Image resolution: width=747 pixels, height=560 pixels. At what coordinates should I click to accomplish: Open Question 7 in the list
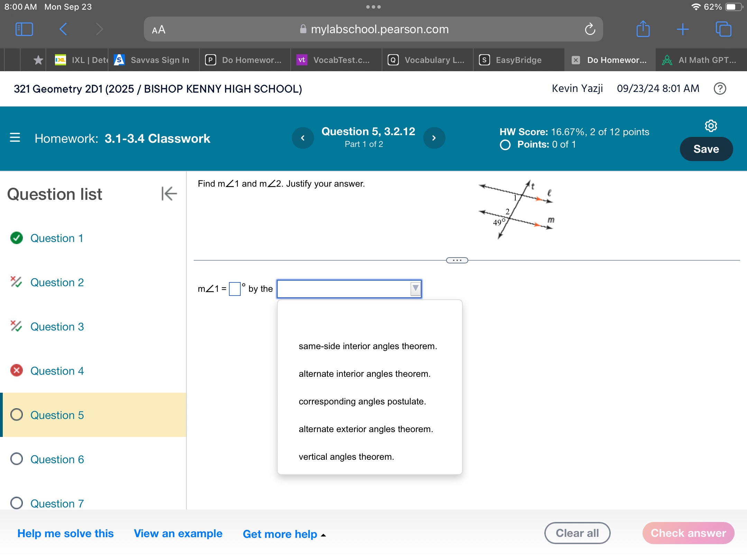[57, 504]
